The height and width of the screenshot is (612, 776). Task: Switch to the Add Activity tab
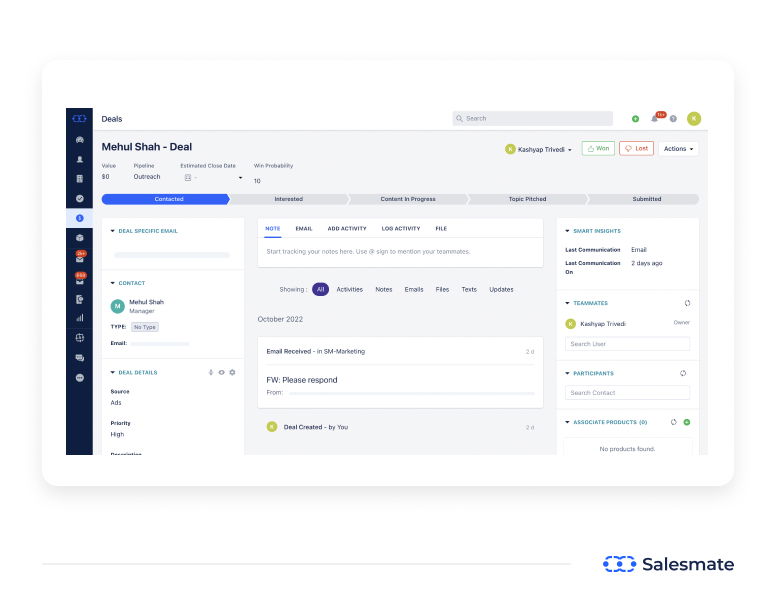[347, 229]
